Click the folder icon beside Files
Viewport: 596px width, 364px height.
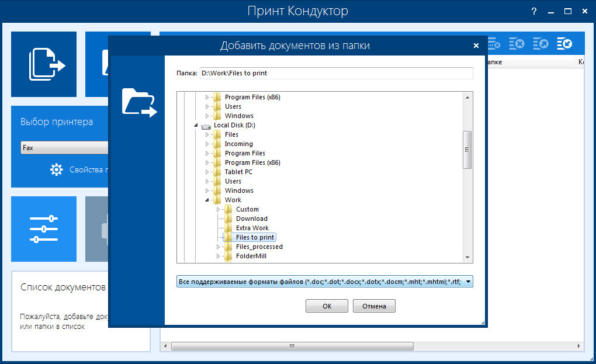point(217,134)
